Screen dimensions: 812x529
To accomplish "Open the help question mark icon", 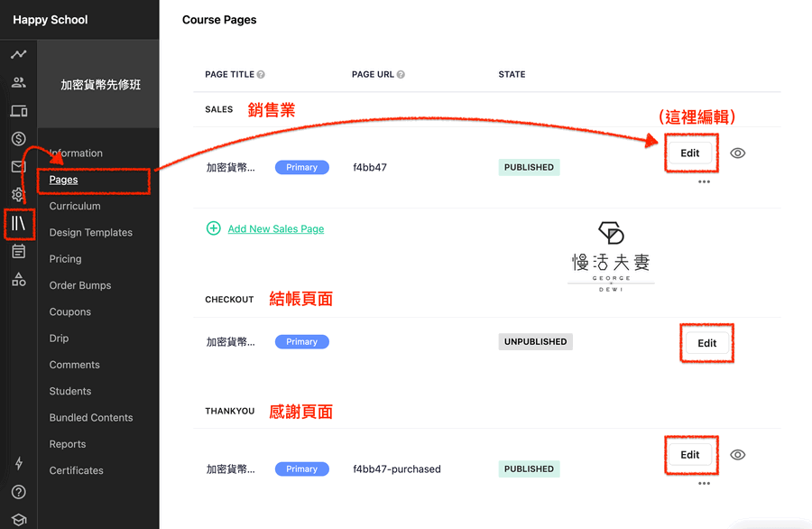I will coord(18,492).
